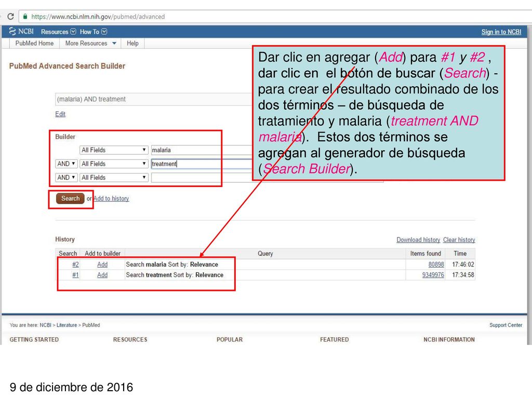Click search number #2 link
This screenshot has height=399, width=532.
[x=75, y=264]
